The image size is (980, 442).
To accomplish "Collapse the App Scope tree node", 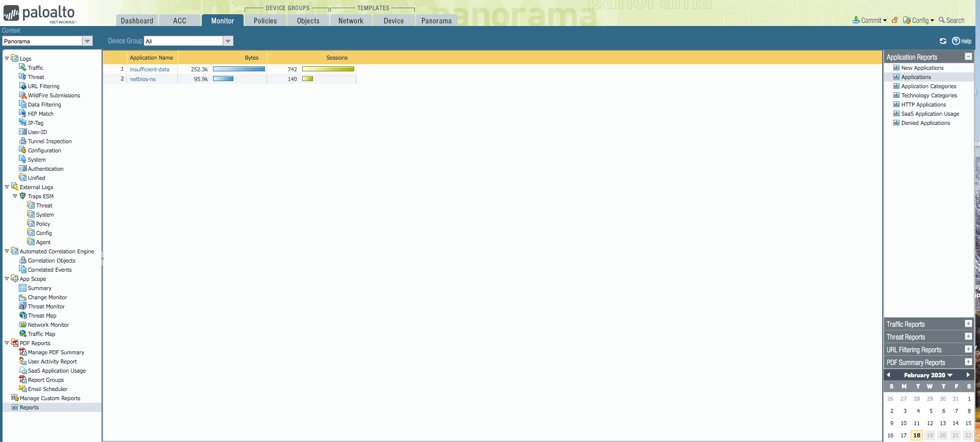I will click(7, 278).
